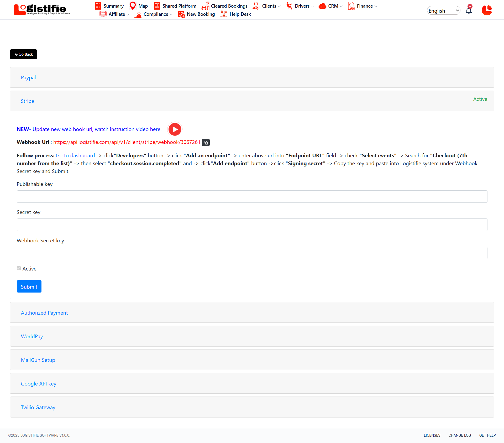Click the copy webhook URL icon
Viewport: 504px width, 443px height.
click(206, 142)
